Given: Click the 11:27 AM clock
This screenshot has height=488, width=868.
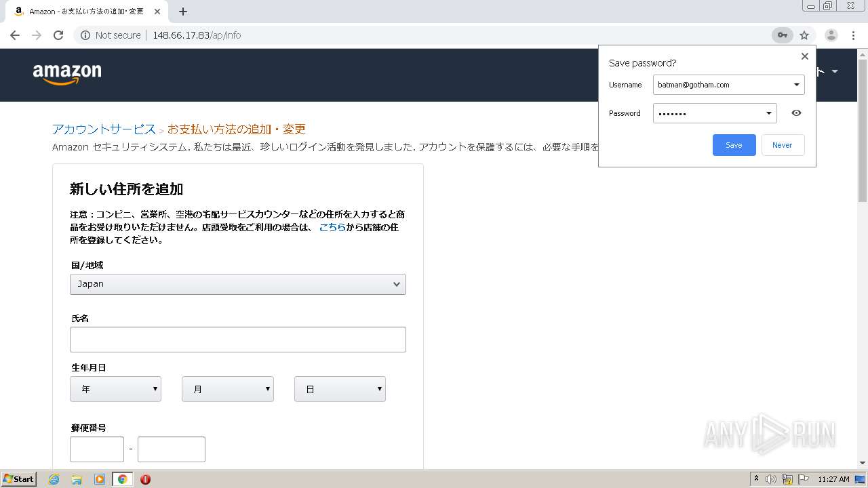Looking at the screenshot, I should (833, 479).
